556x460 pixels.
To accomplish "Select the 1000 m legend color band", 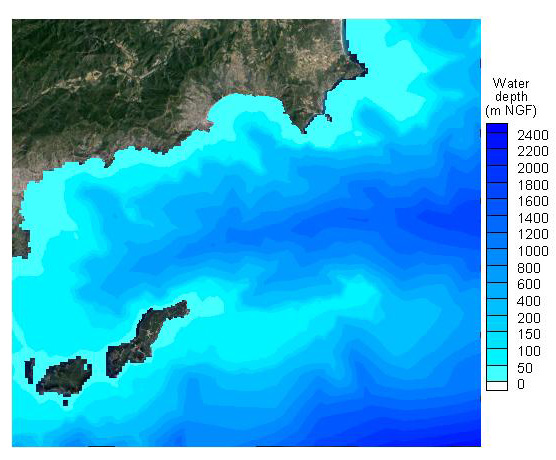I will click(x=496, y=257).
